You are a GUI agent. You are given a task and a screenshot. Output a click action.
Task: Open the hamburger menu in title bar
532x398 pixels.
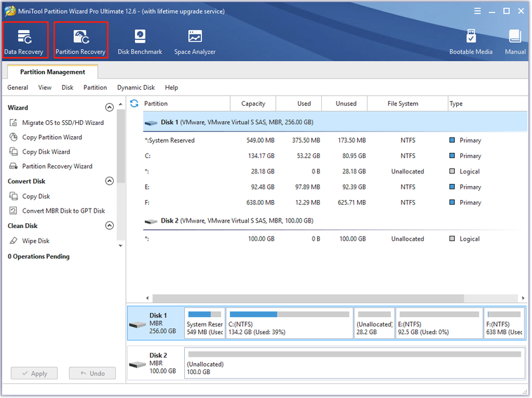point(477,11)
